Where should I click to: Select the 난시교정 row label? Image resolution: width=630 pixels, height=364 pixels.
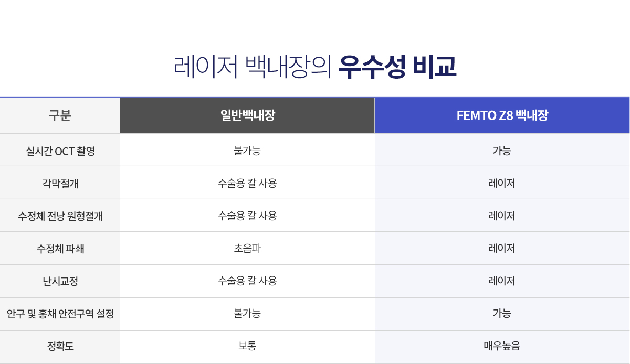coord(60,281)
